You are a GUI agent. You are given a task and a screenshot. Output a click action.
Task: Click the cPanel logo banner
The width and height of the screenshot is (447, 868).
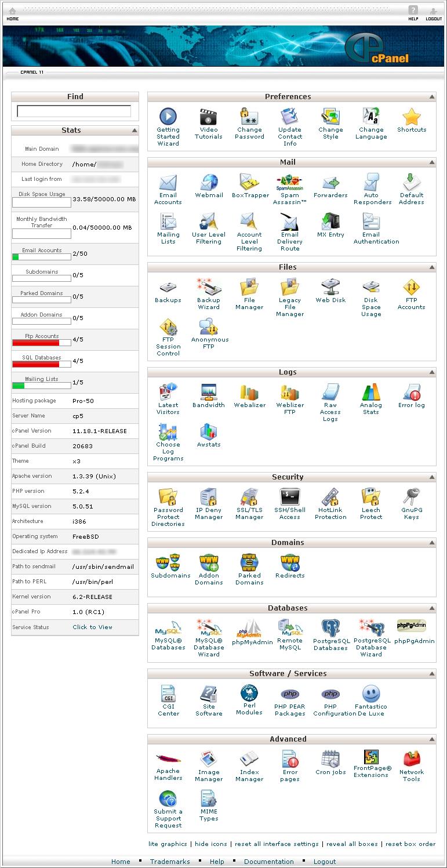tap(377, 49)
